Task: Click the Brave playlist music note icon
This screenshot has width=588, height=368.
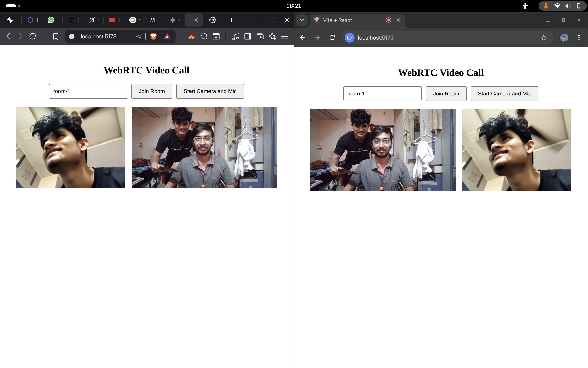Action: [235, 37]
